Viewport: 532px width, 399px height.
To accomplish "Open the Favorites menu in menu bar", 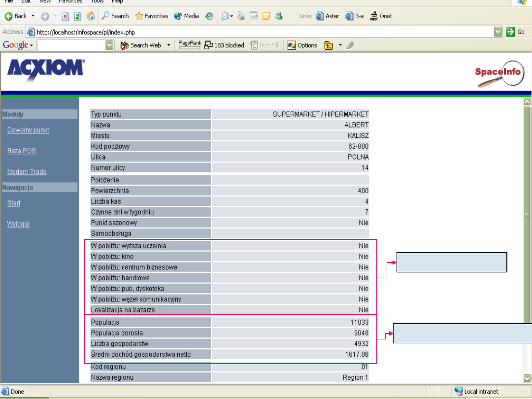I will tap(70, 1).
